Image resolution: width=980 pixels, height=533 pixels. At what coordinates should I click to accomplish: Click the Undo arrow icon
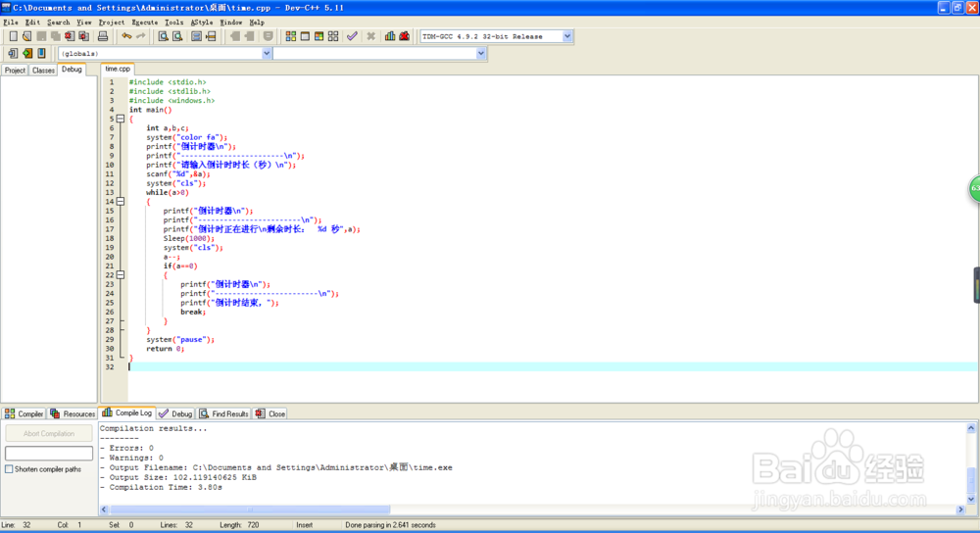click(126, 36)
